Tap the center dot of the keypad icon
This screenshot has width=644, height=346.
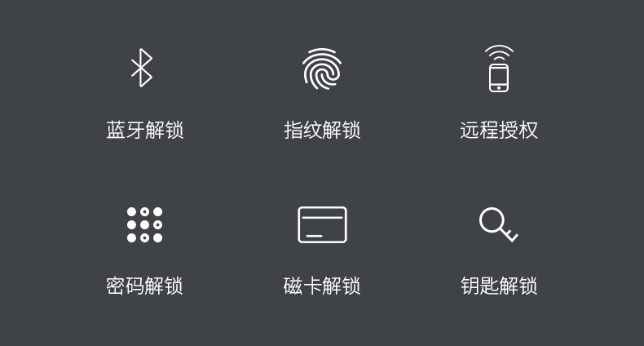[x=144, y=224]
